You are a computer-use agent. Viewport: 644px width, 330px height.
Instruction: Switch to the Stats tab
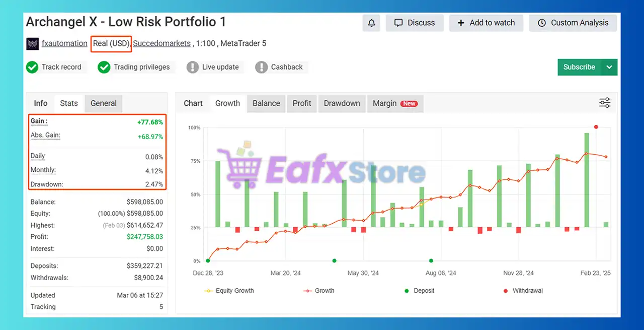(x=69, y=103)
